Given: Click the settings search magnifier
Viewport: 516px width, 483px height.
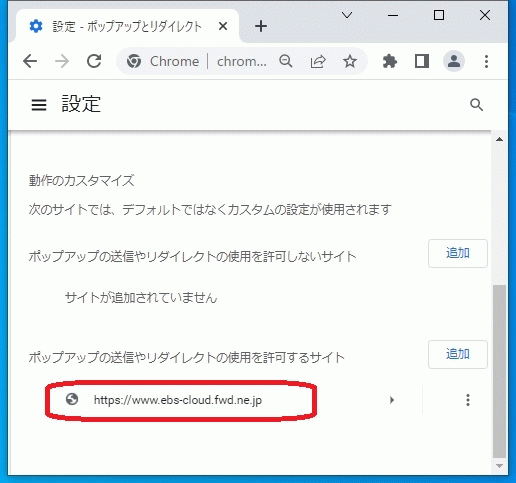Looking at the screenshot, I should click(476, 105).
